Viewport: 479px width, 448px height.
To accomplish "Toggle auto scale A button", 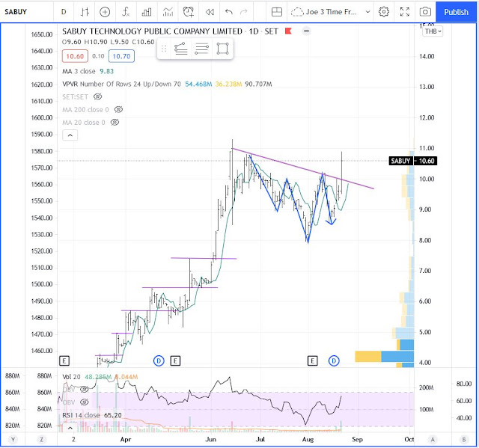I will point(433,440).
